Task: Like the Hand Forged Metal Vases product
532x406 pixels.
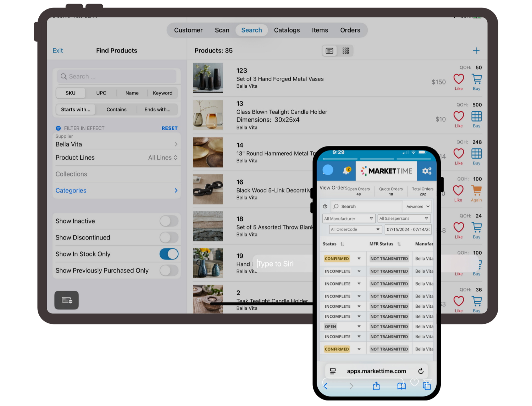Action: (x=459, y=79)
